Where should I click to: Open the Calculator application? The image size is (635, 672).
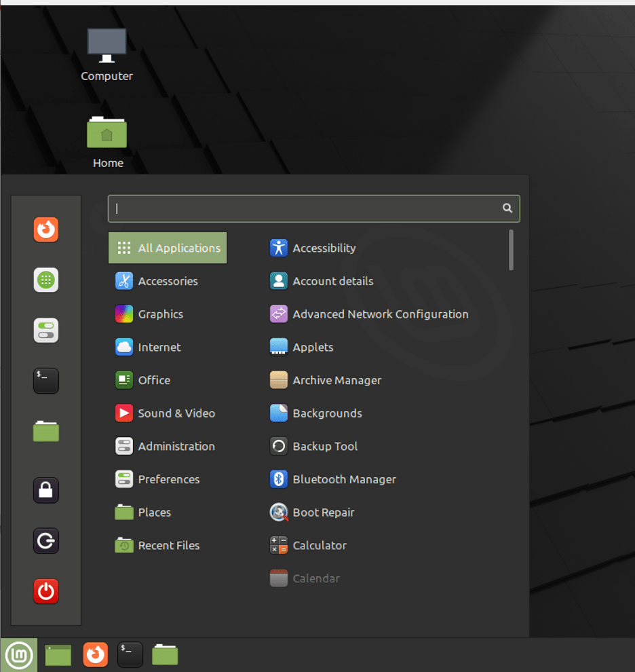(x=319, y=545)
